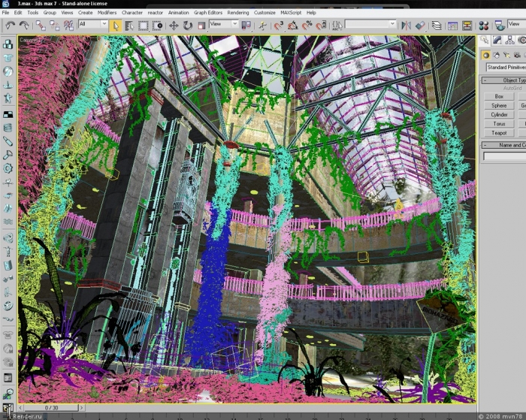Click the Rectangular Selection Region icon
The width and height of the screenshot is (526, 420).
144,26
